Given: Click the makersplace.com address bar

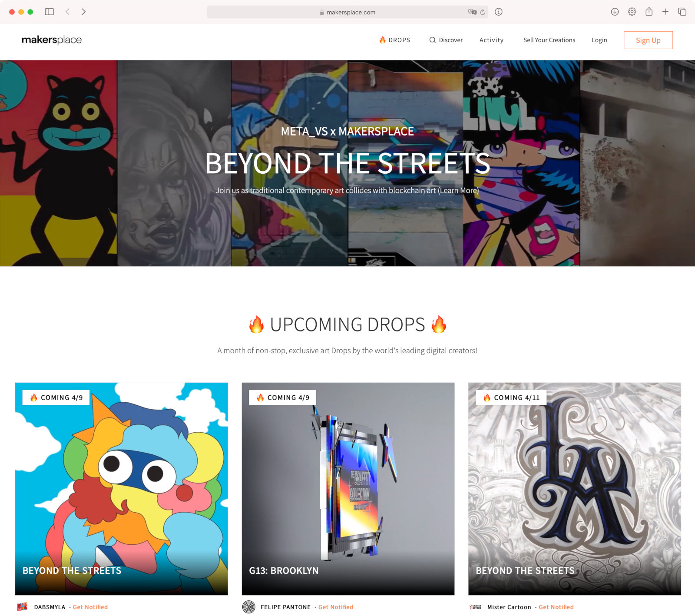Looking at the screenshot, I should [347, 12].
